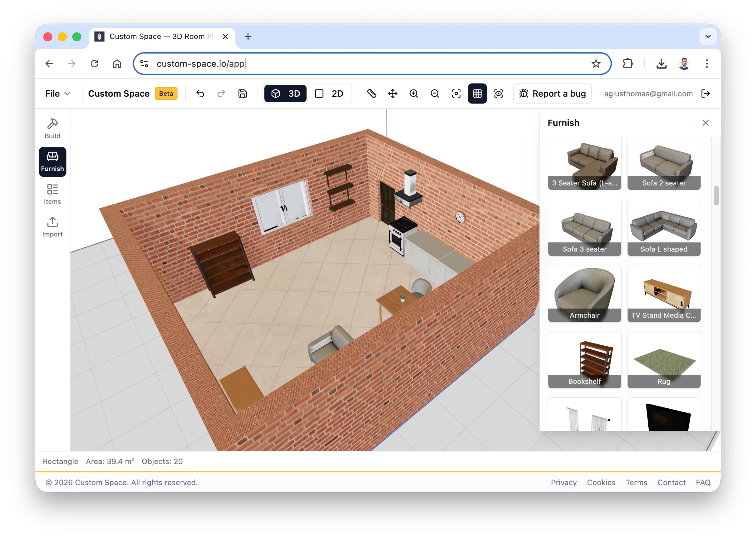Open the tab list chevron
The width and height of the screenshot is (756, 539).
708,37
